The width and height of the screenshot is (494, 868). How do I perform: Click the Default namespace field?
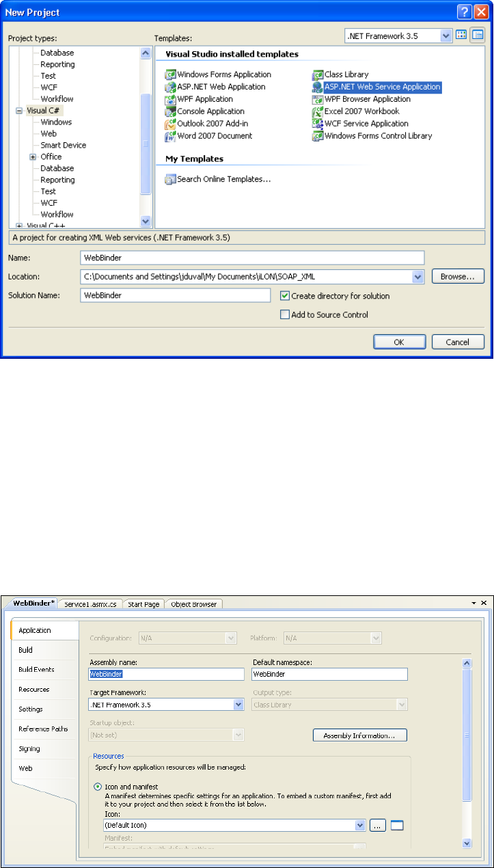pyautogui.click(x=329, y=674)
